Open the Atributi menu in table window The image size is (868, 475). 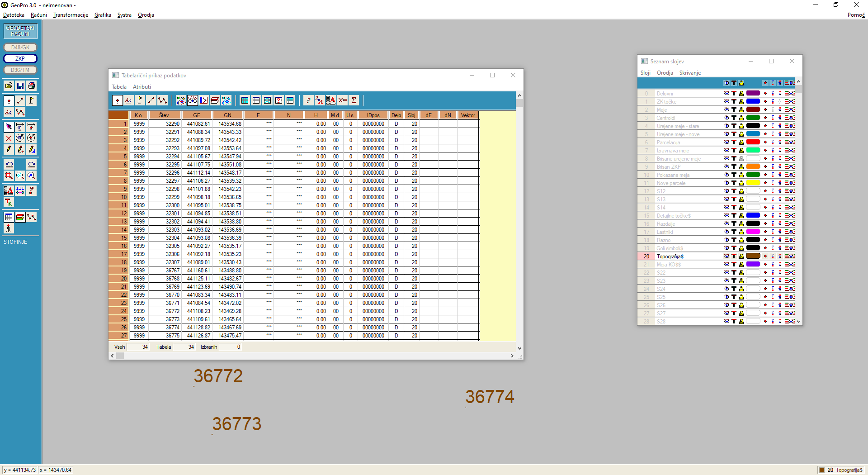coord(142,87)
